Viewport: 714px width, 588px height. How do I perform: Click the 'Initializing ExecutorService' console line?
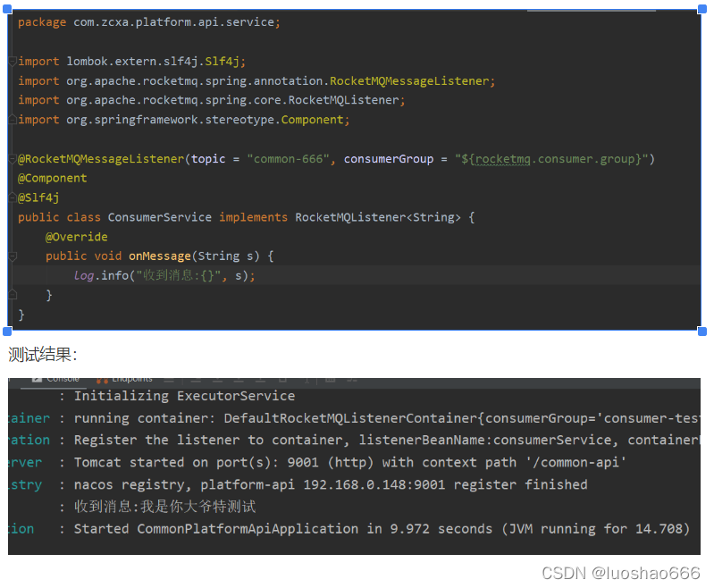coord(184,396)
